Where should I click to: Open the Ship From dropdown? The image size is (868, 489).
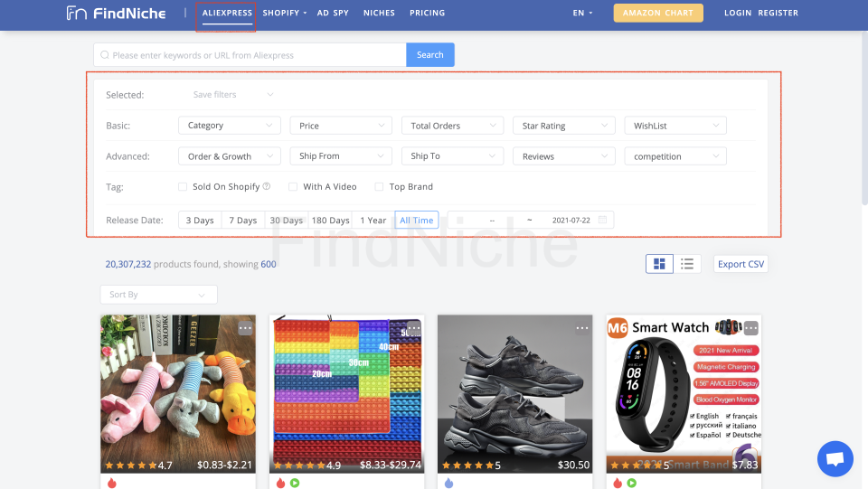341,156
